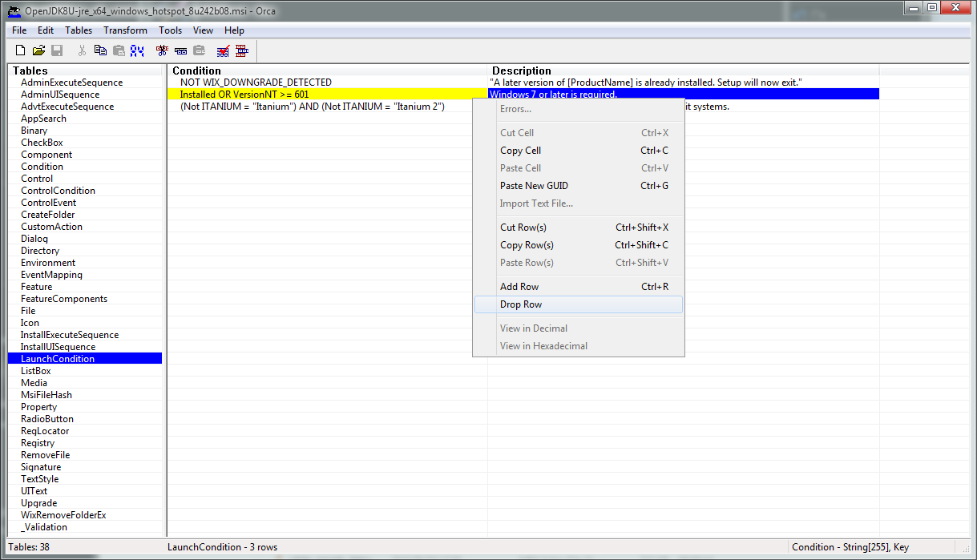Pick Cut Row(s) in the context menu

[x=523, y=228]
